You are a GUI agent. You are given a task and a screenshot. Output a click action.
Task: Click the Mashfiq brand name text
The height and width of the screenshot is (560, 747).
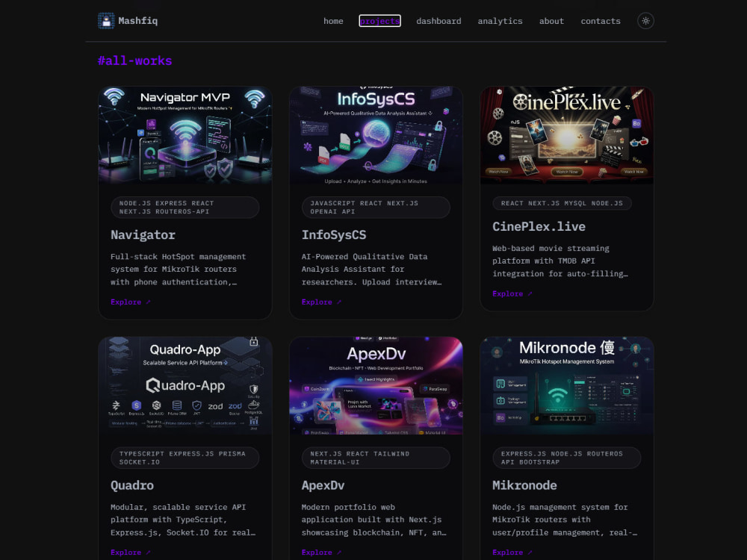(x=137, y=20)
